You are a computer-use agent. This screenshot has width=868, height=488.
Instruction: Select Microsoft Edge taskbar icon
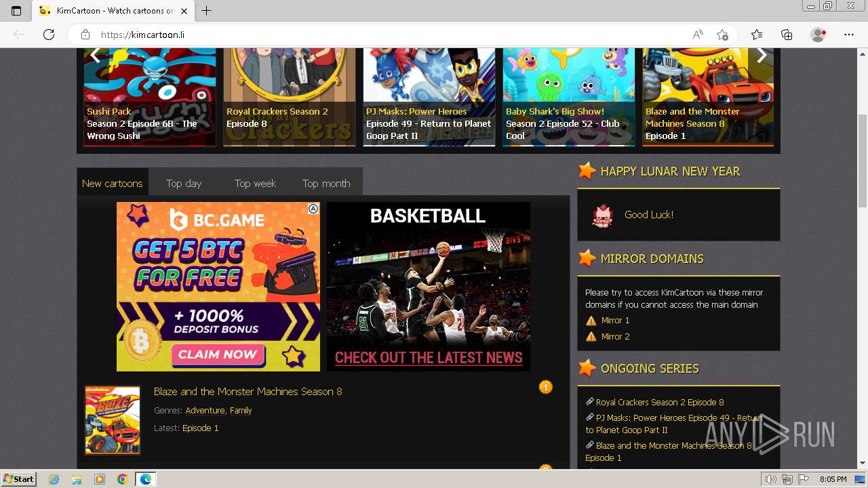[145, 479]
